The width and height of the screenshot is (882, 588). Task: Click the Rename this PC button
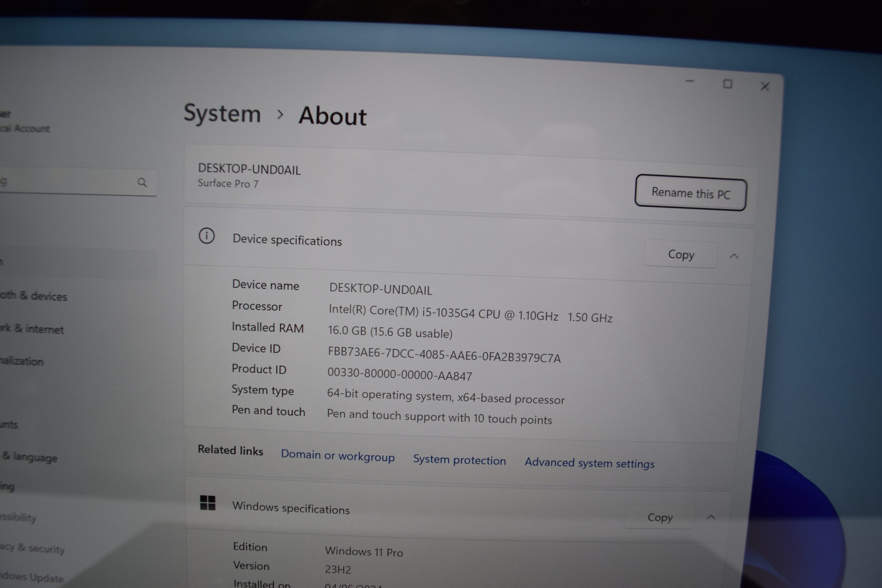click(690, 193)
